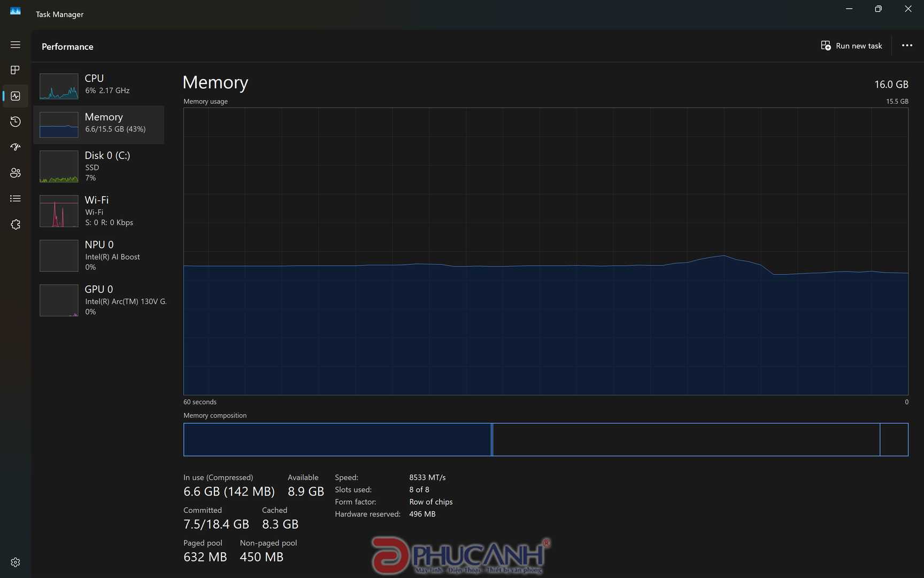This screenshot has height=578, width=924.
Task: Select the Wi-Fi performance item
Action: [99, 211]
